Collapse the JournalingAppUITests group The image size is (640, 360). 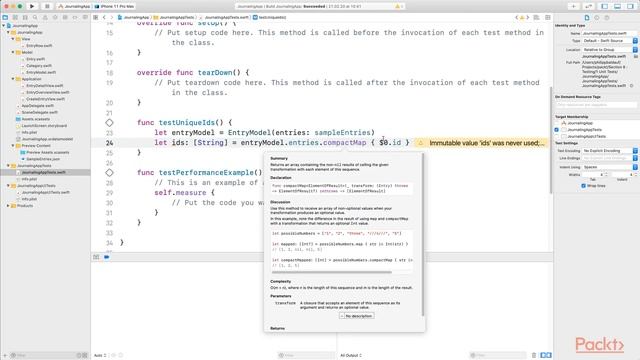[8, 186]
